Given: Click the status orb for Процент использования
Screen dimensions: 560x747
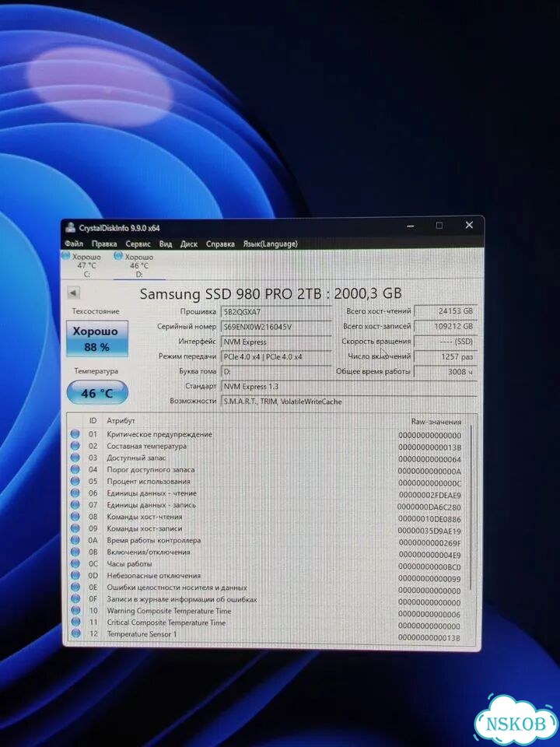Looking at the screenshot, I should [75, 481].
